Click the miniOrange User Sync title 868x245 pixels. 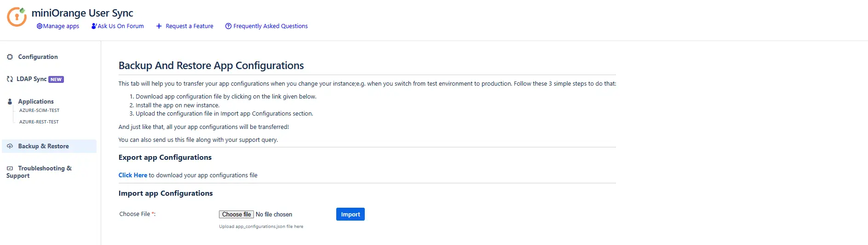[82, 13]
